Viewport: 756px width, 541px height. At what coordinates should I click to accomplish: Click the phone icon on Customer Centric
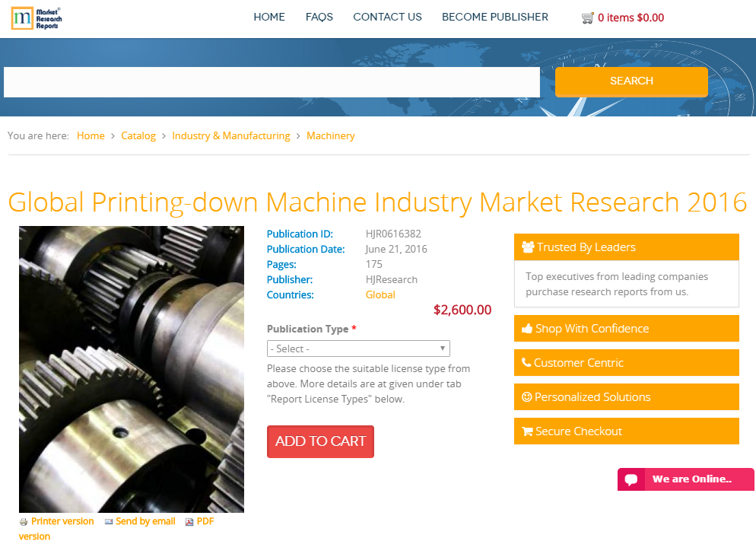tap(526, 363)
